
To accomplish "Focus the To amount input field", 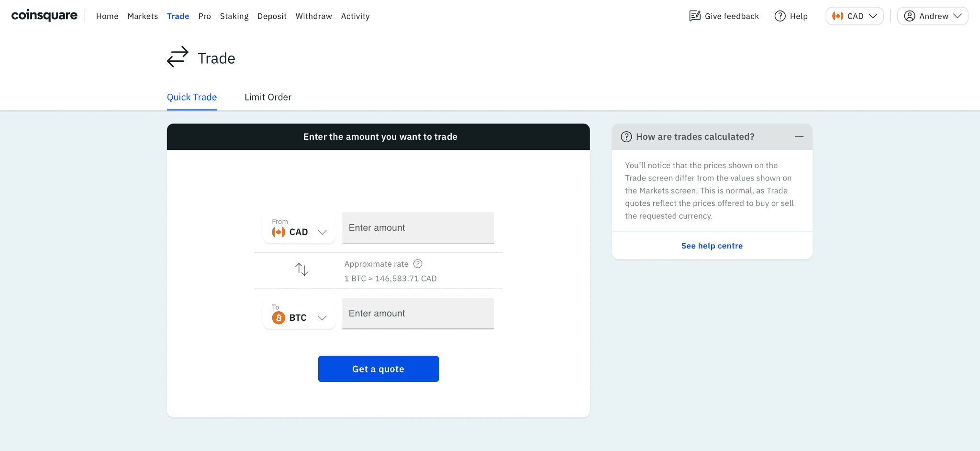I will click(x=418, y=314).
